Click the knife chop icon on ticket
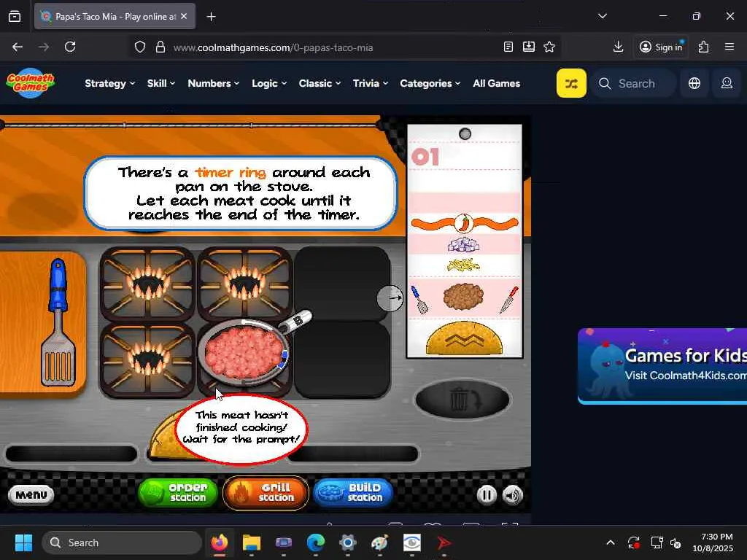 click(x=508, y=300)
